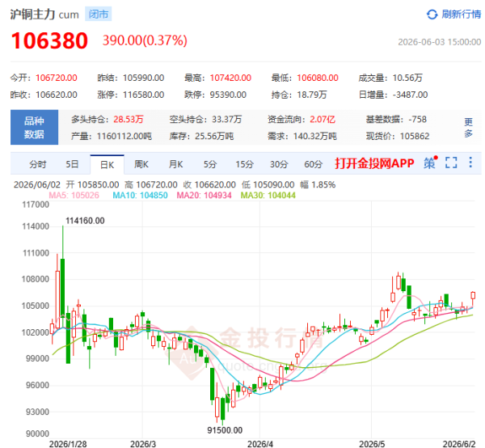Click the 114160.00 high price label on chart

[x=85, y=221]
